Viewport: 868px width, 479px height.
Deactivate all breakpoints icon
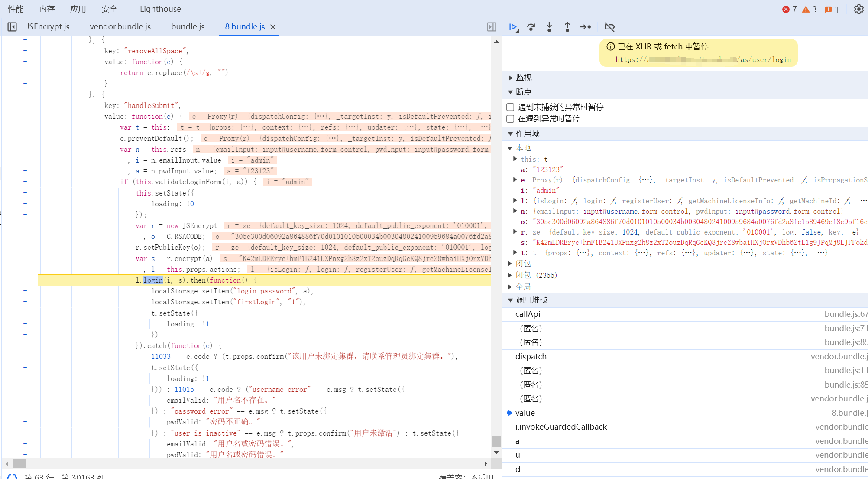pyautogui.click(x=609, y=27)
